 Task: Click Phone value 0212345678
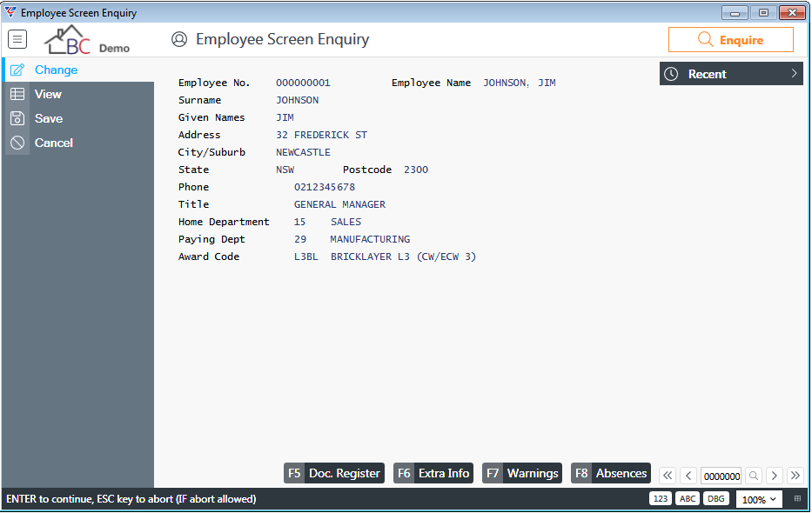(x=325, y=187)
